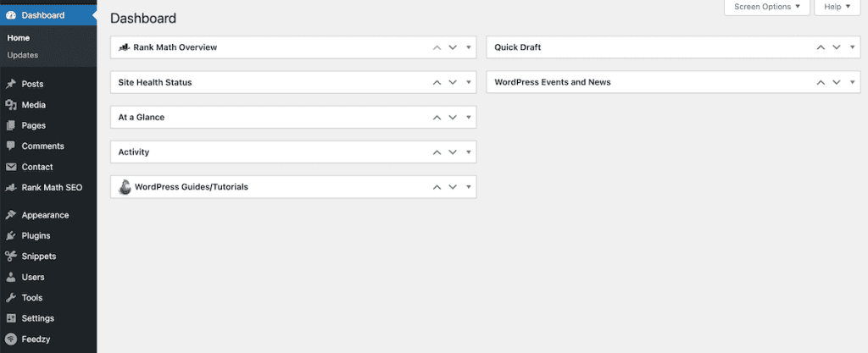Expand the Rank Math Overview panel toggle
The image size is (868, 353).
(468, 47)
